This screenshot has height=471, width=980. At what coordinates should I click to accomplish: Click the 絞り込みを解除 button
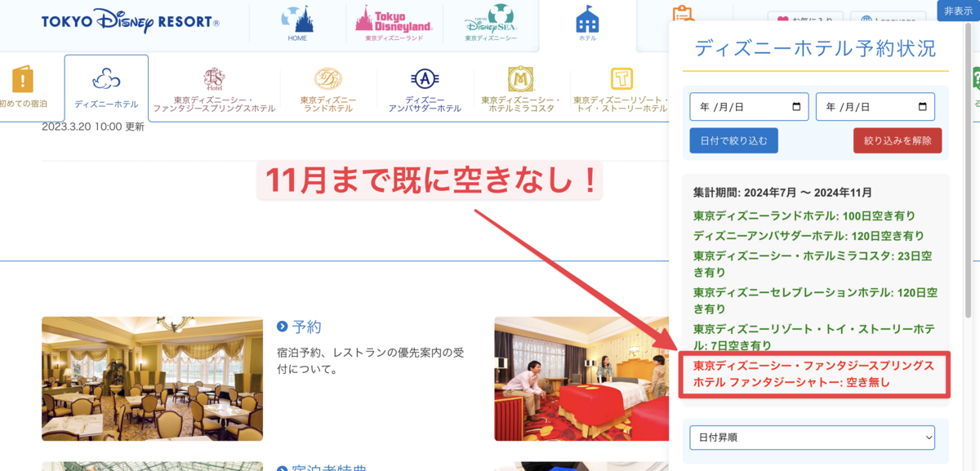(x=897, y=140)
